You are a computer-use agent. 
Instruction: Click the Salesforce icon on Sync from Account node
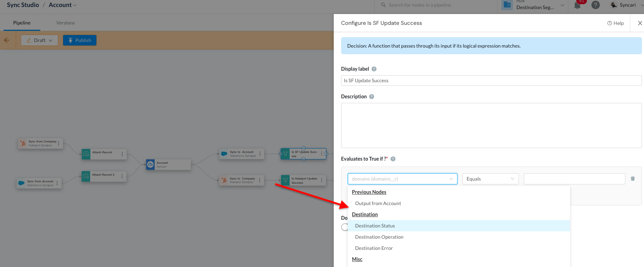(21, 183)
